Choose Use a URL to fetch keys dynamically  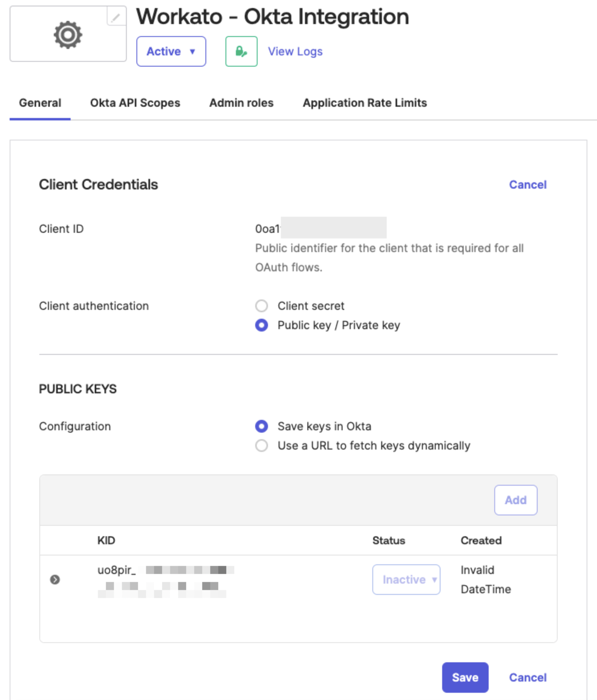(262, 446)
